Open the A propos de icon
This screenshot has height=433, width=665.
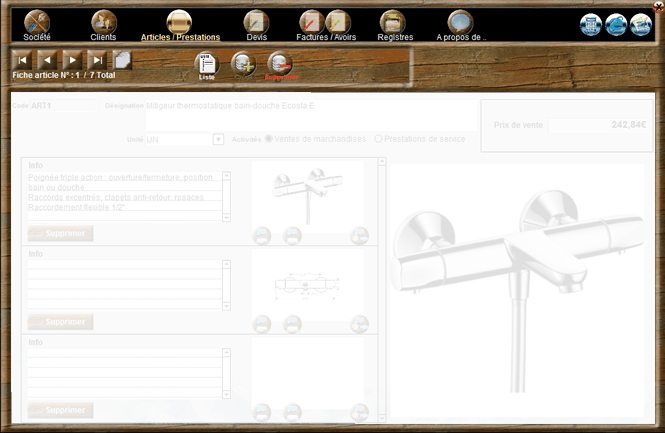[x=460, y=21]
